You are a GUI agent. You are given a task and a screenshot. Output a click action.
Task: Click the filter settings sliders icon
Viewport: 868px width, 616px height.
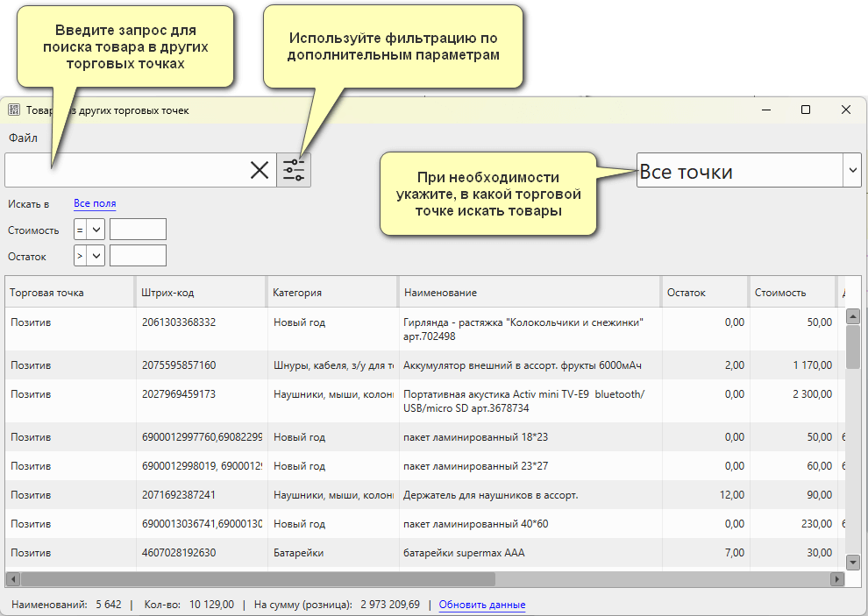pos(294,170)
